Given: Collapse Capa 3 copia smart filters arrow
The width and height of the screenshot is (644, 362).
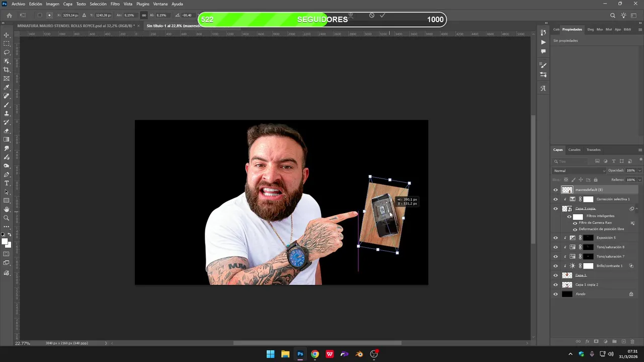Looking at the screenshot, I should (x=636, y=209).
